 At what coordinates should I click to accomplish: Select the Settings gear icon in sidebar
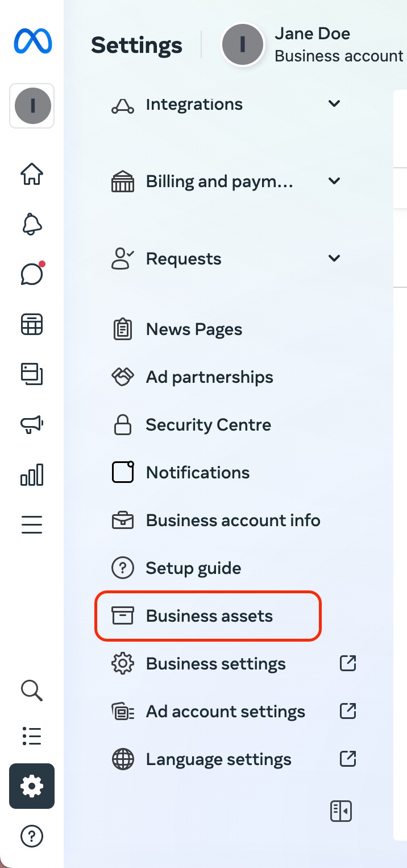pos(31,786)
